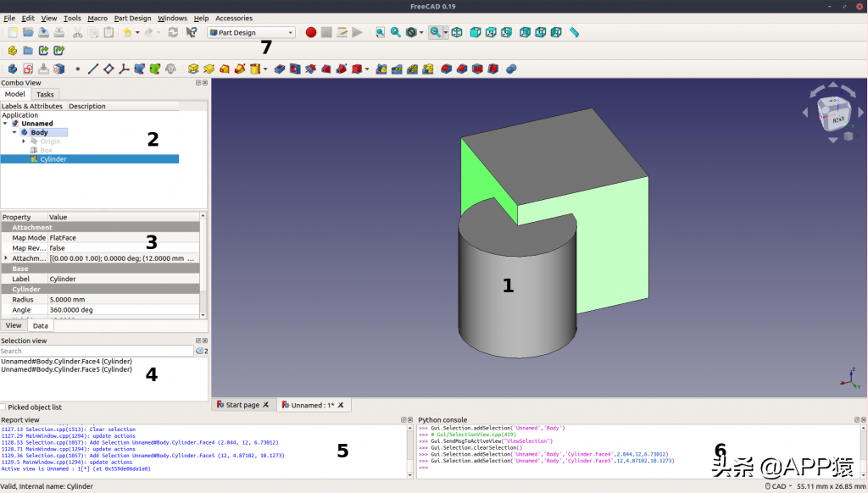Select the Measure distance ruler tool
The height and width of the screenshot is (493, 868).
point(574,32)
